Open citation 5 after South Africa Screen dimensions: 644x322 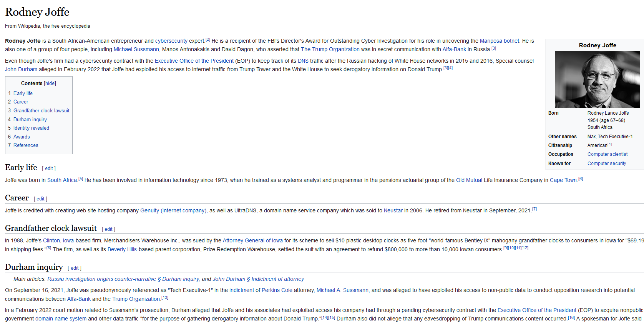81,179
